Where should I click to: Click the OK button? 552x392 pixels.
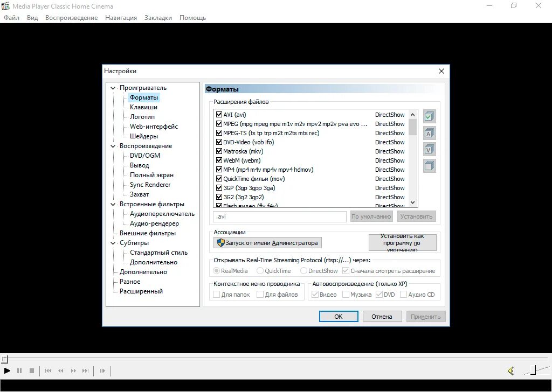(339, 317)
